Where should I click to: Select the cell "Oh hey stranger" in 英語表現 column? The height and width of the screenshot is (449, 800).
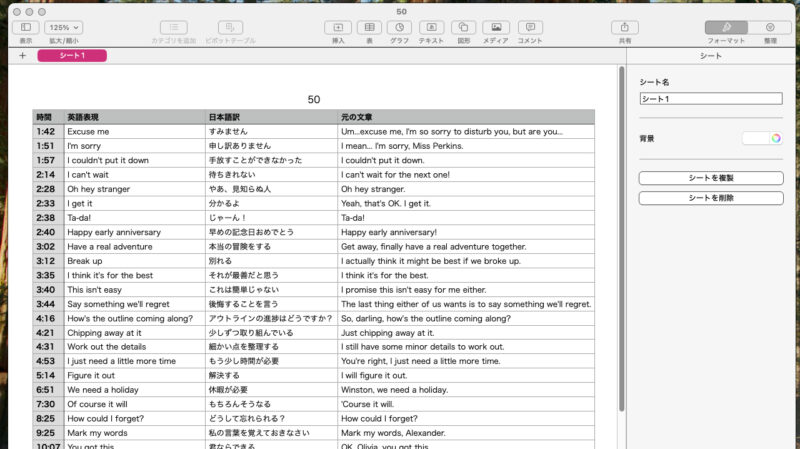pos(135,189)
